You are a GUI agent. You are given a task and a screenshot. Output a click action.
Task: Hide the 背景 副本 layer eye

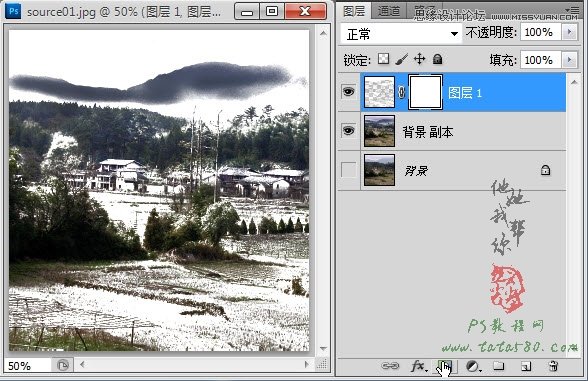point(348,130)
